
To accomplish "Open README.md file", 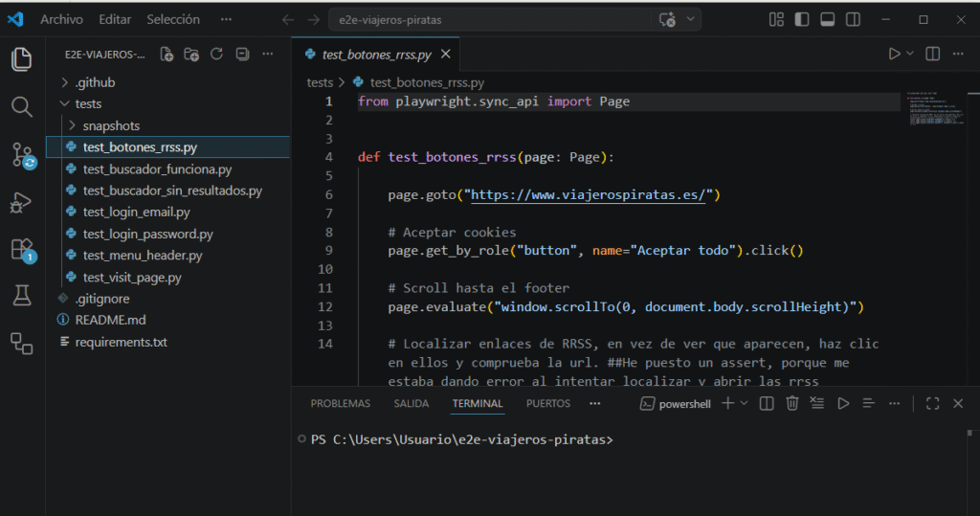I will [167, 321].
